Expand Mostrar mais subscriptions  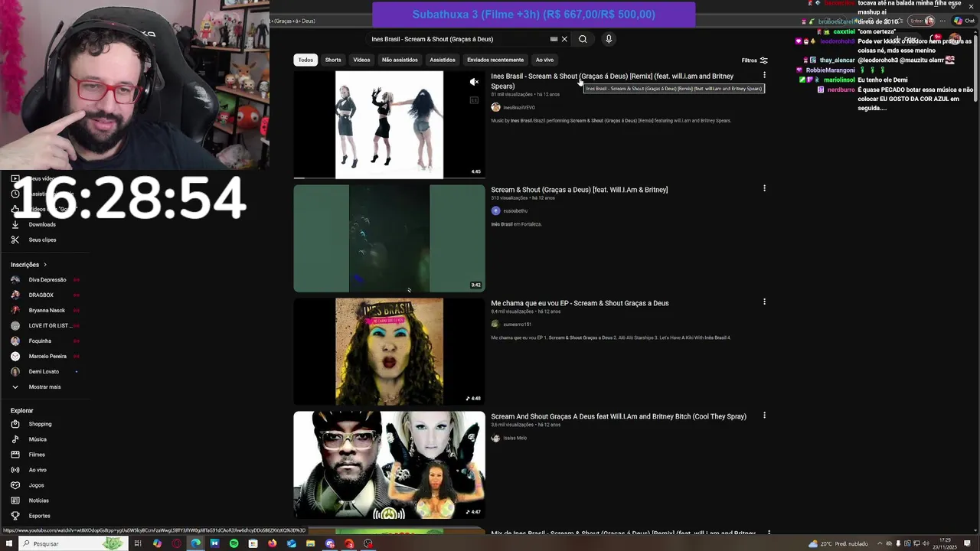coord(44,386)
